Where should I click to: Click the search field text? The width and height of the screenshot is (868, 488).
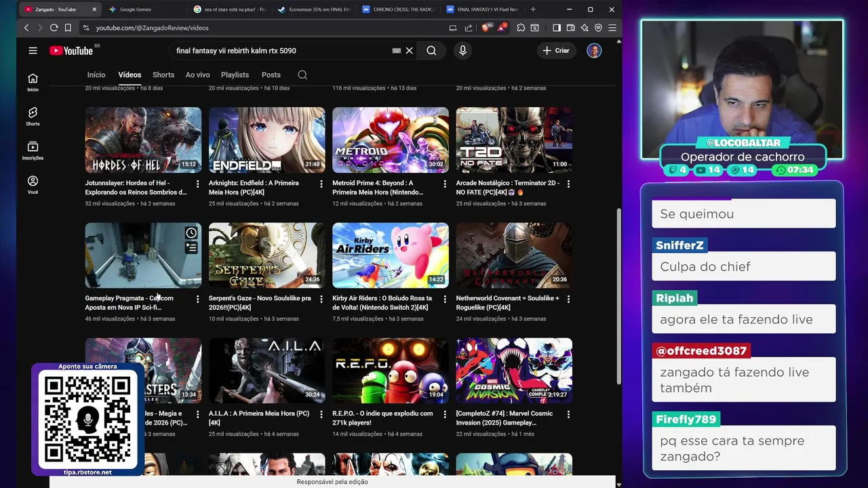(x=236, y=51)
